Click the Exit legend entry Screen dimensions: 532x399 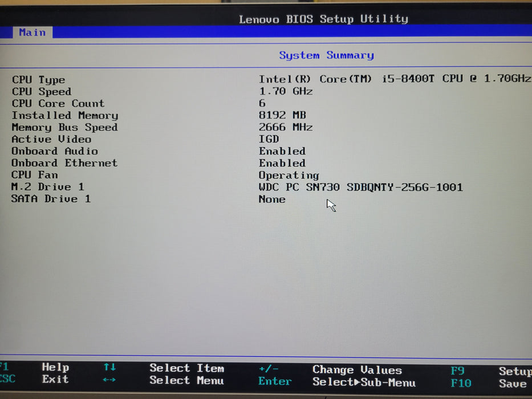(x=55, y=379)
